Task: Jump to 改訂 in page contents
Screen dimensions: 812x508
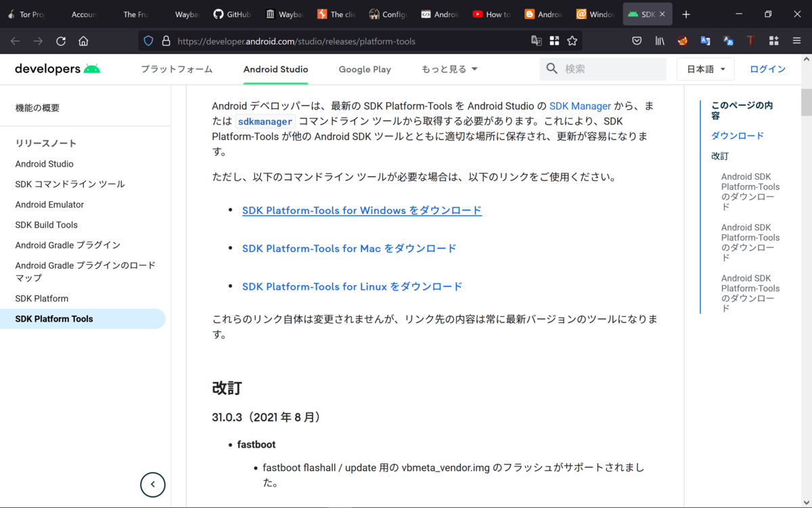Action: (x=720, y=156)
